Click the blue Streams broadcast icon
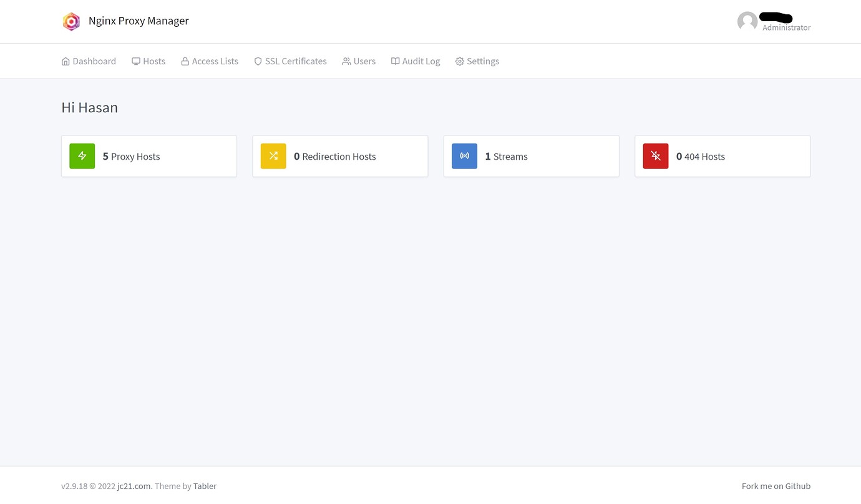 pos(464,156)
